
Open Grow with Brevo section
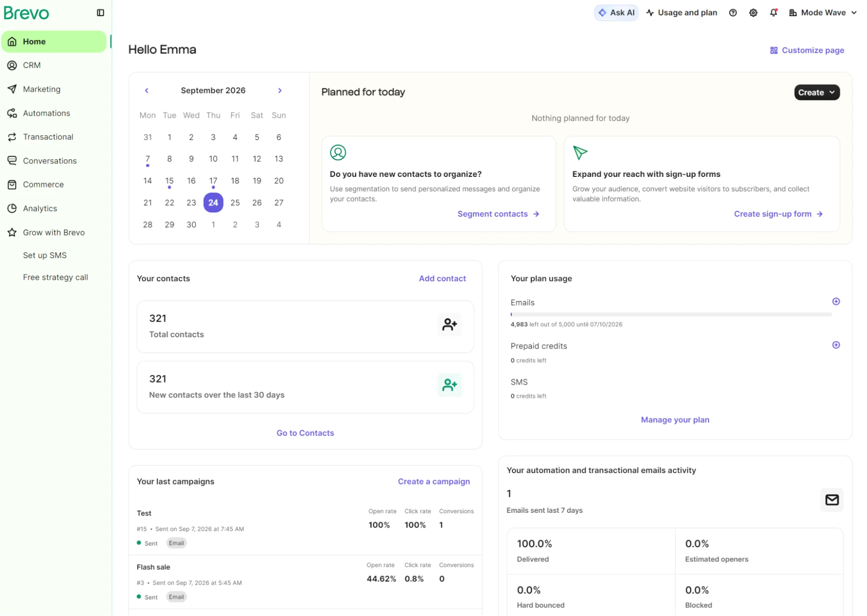coord(54,232)
